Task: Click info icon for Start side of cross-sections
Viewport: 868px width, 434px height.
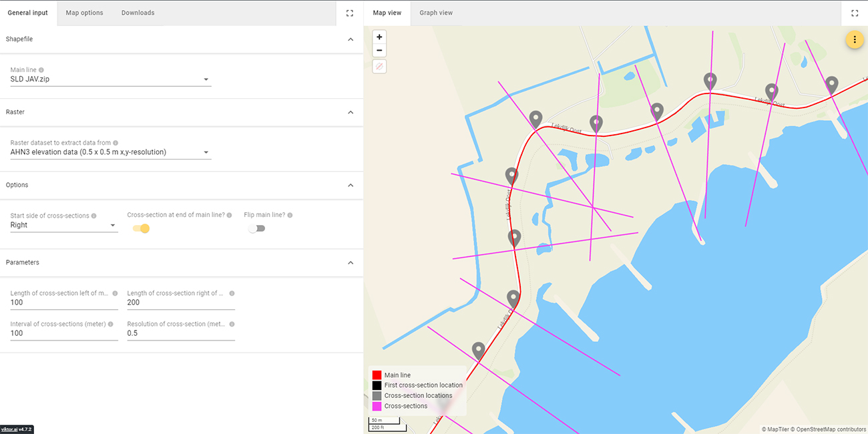Action: pyautogui.click(x=93, y=216)
